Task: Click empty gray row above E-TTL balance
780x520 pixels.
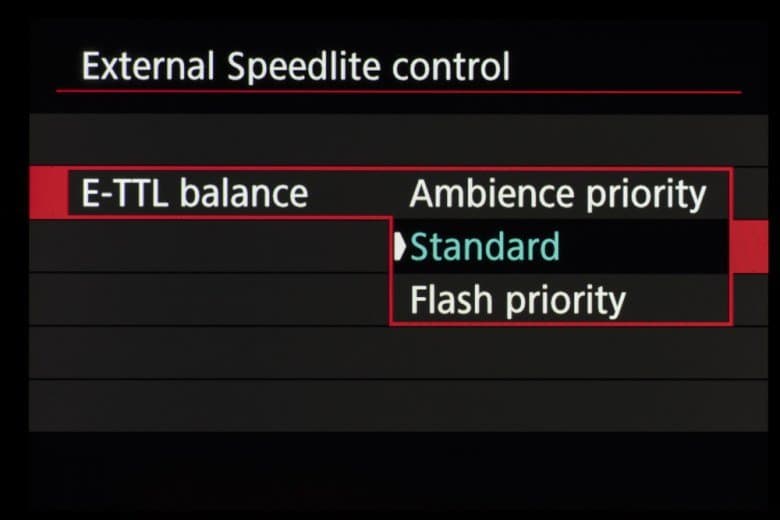Action: click(x=390, y=140)
